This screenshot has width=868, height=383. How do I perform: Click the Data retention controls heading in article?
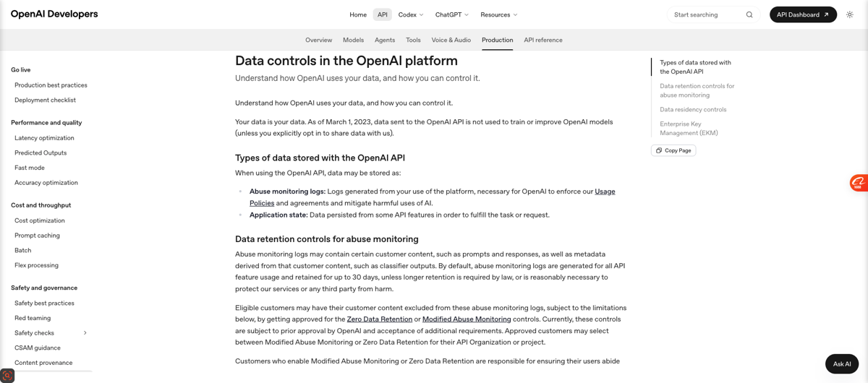327,239
